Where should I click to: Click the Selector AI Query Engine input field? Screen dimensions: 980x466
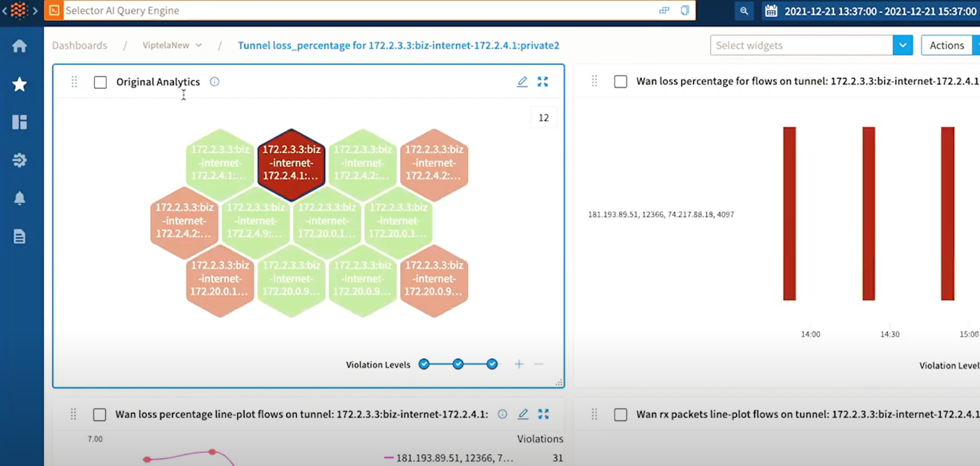point(361,11)
